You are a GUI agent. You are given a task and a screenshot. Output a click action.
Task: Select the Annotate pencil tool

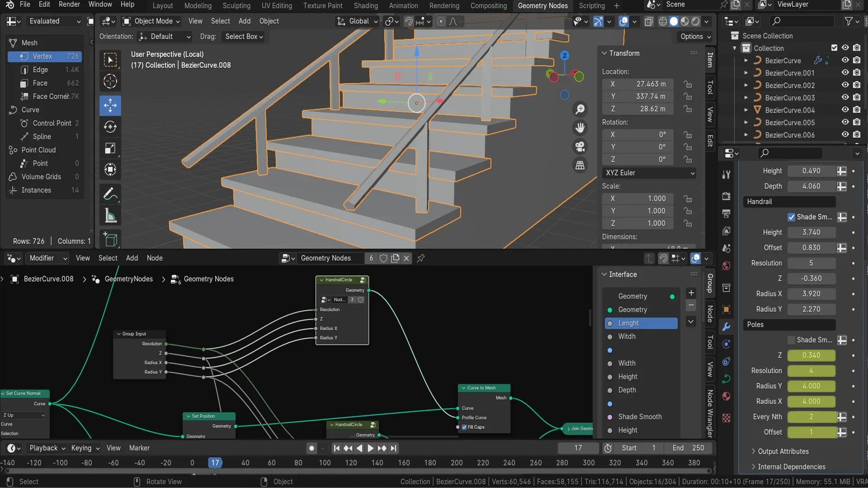tap(110, 194)
